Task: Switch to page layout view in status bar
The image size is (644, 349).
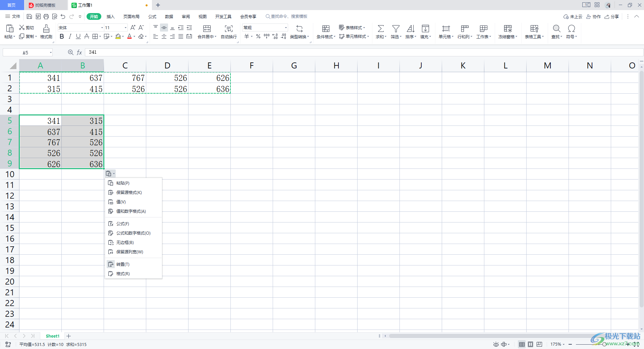Action: pos(530,344)
